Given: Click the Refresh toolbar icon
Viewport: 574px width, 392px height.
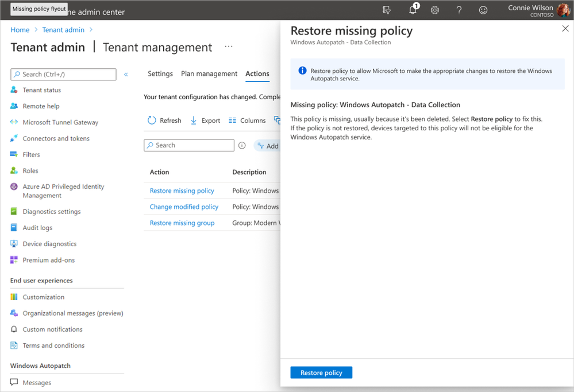Looking at the screenshot, I should 164,121.
